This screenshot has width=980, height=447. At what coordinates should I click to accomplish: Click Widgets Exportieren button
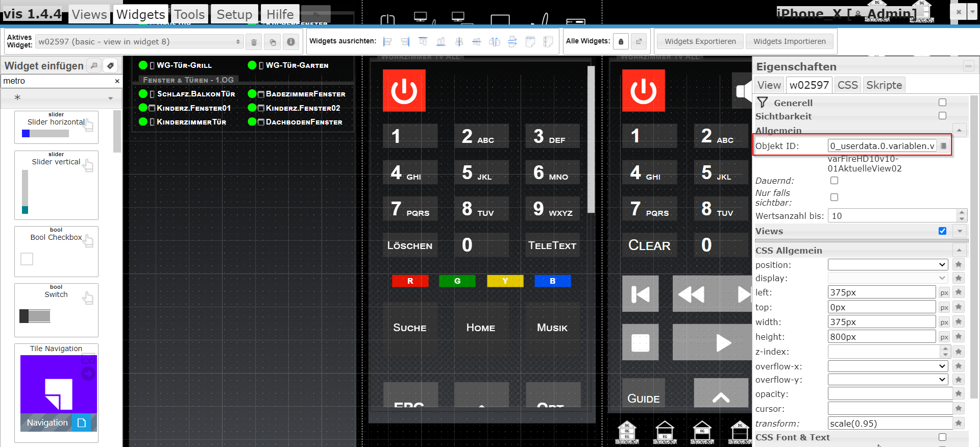coord(700,41)
